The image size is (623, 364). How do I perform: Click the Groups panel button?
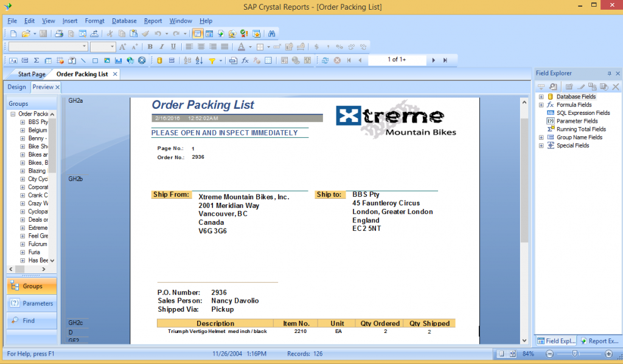(32, 286)
